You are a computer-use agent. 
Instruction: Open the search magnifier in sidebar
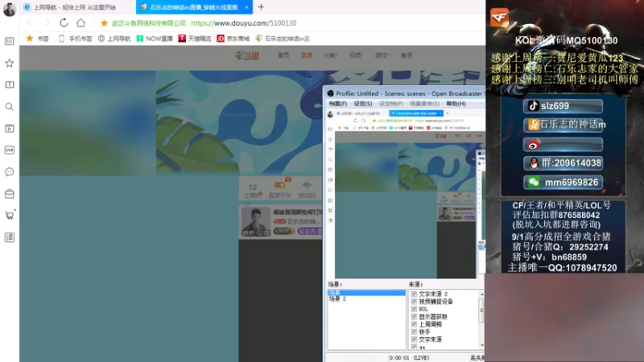tap(10, 107)
